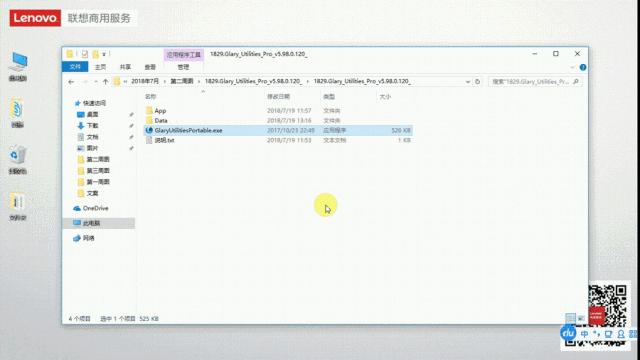This screenshot has width=640, height=360.
Task: Click the GlaryUtilitiesPortable.exe file name
Action: [189, 130]
